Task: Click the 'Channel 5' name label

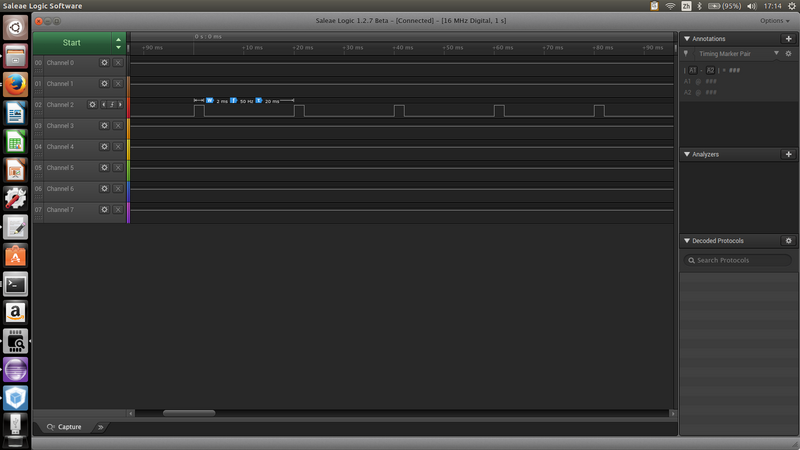Action: (60, 167)
